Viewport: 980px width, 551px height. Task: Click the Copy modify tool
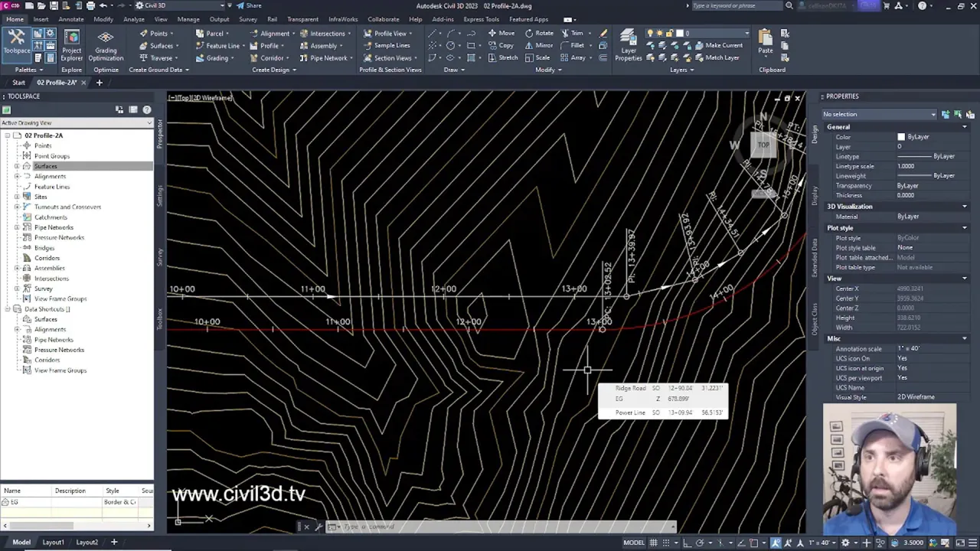(x=501, y=45)
